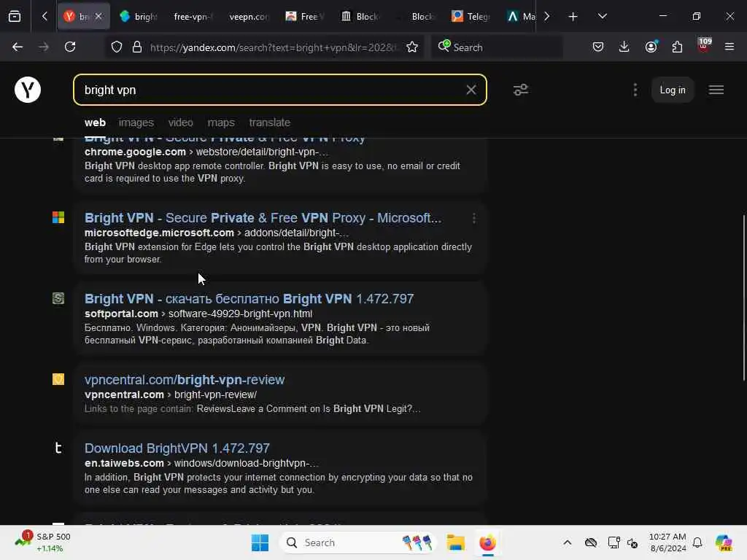
Task: Open softportal Bright VPN 1.472.797 result
Action: point(249,299)
